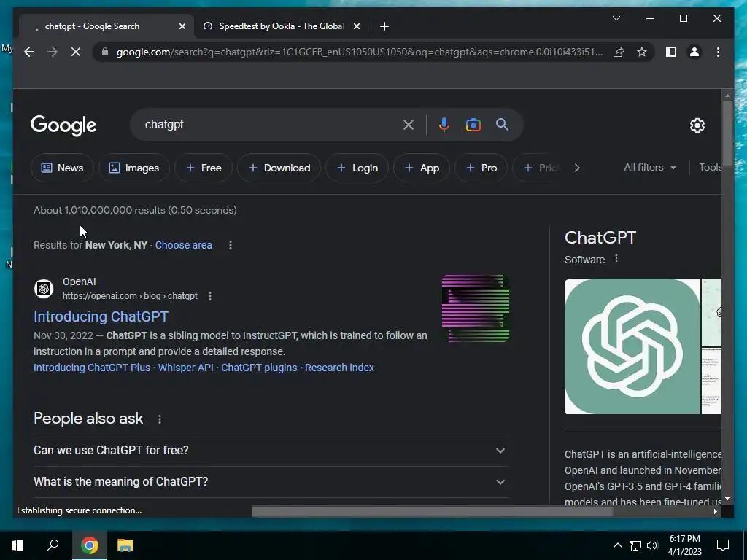Add the Download filter chip
Image resolution: width=747 pixels, height=560 pixels.
tap(279, 168)
